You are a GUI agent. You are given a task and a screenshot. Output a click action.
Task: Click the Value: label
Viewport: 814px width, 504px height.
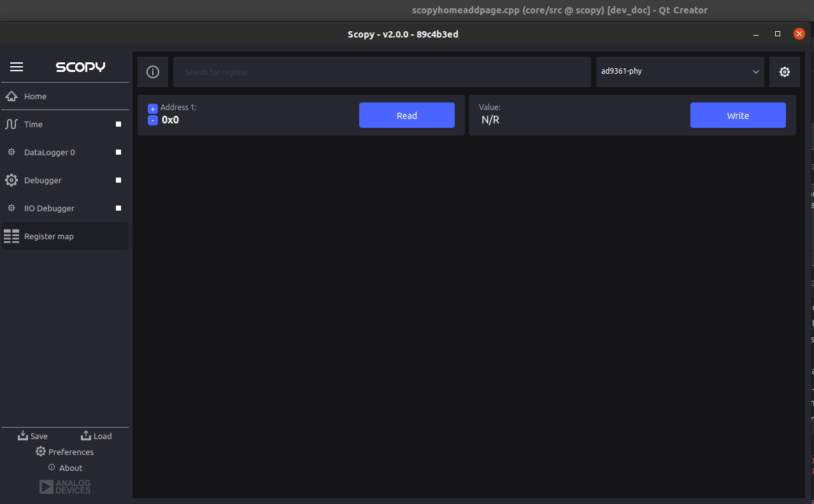490,108
